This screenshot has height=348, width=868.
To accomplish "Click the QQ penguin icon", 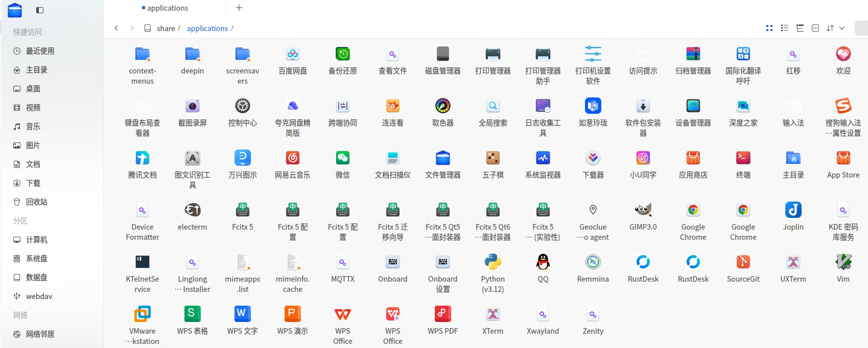I will tap(543, 262).
